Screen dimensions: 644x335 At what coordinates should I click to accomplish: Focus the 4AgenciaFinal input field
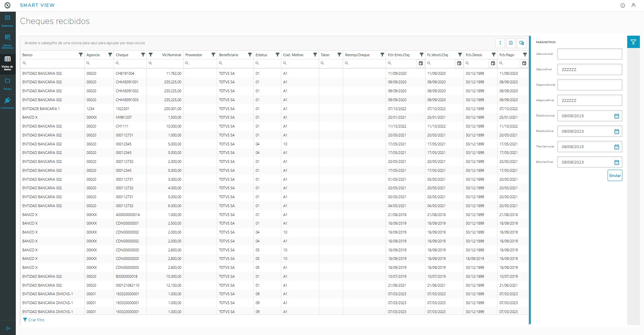589,100
